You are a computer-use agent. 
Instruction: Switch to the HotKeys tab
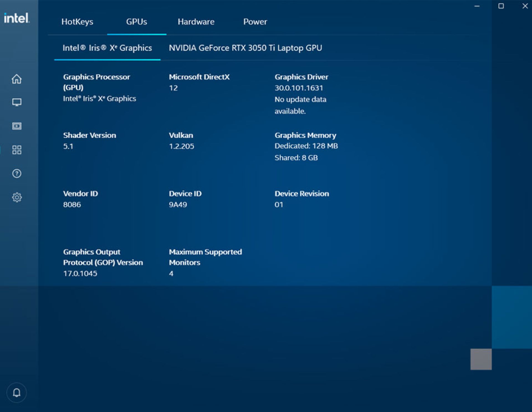[77, 22]
